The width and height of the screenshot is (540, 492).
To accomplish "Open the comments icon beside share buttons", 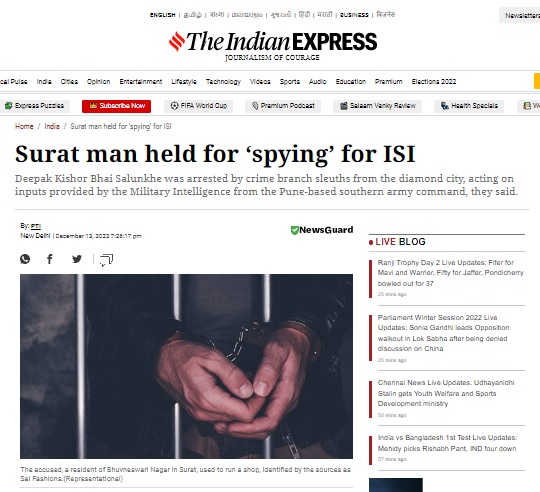I will [x=106, y=260].
